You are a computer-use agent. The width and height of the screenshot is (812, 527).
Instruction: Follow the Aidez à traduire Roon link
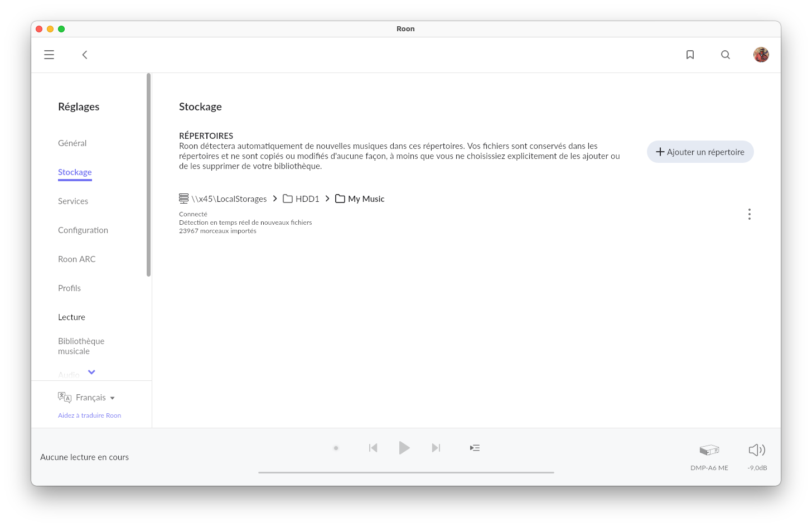(89, 415)
